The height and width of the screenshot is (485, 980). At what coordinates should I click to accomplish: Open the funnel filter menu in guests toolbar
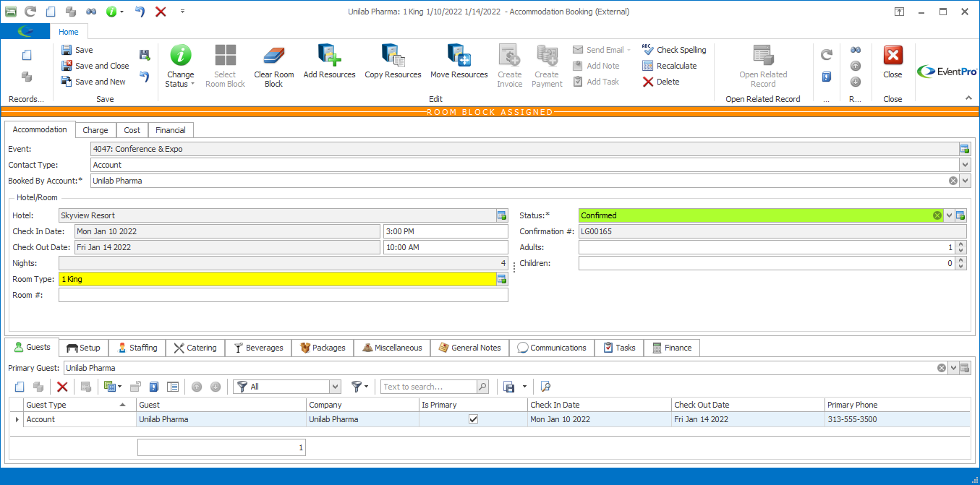coord(359,387)
